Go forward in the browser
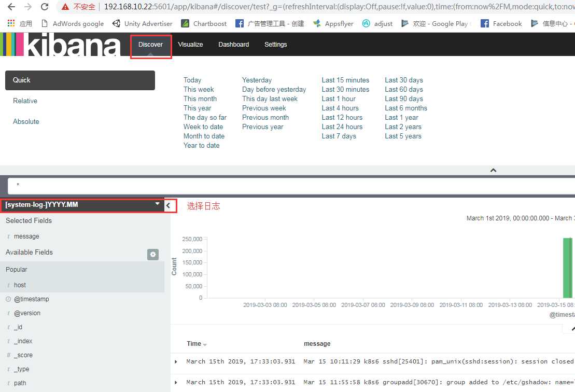The width and height of the screenshot is (575, 392). click(x=28, y=7)
